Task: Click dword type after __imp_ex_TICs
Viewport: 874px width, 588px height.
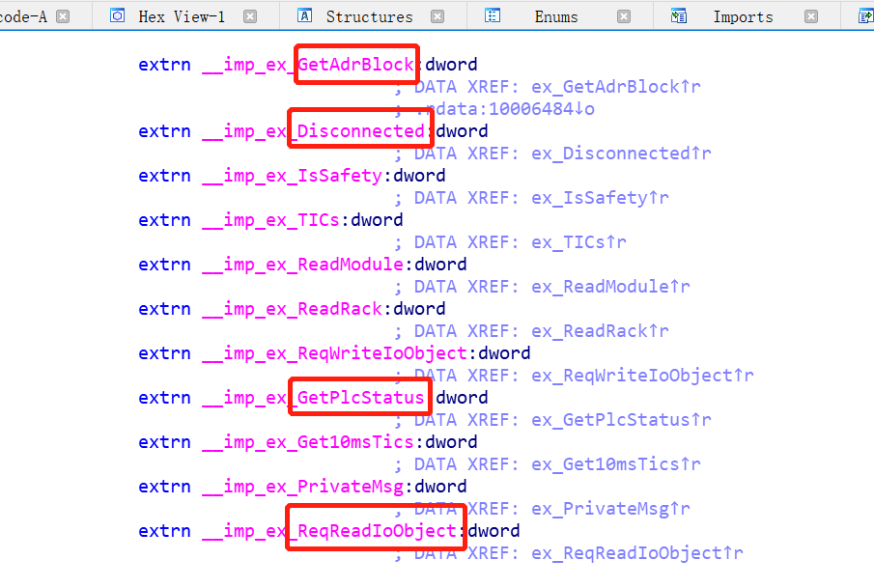Action: point(377,220)
